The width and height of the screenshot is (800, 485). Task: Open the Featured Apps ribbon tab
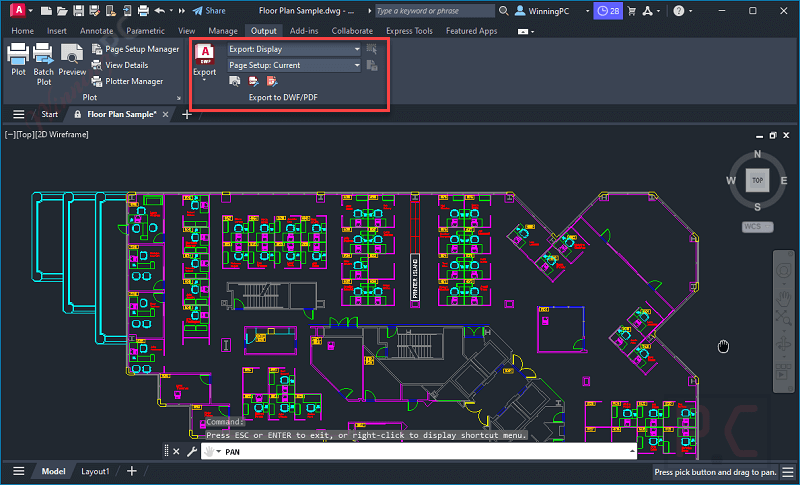tap(471, 31)
